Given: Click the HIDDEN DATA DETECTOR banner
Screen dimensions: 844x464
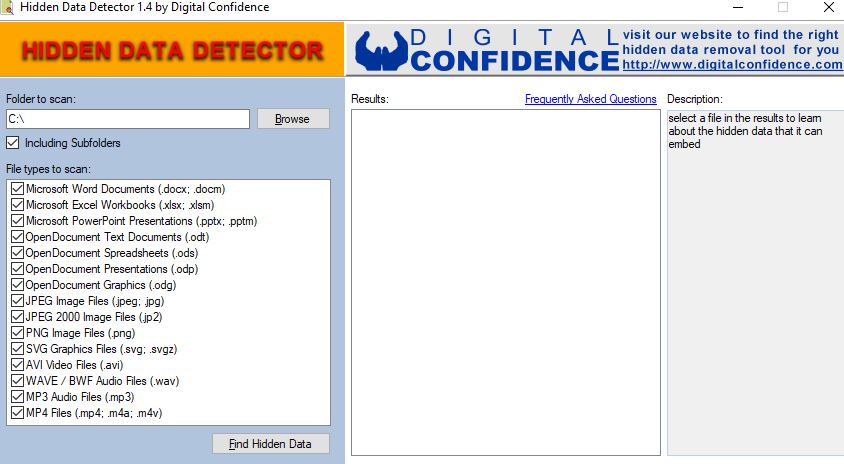Looking at the screenshot, I should tap(172, 50).
